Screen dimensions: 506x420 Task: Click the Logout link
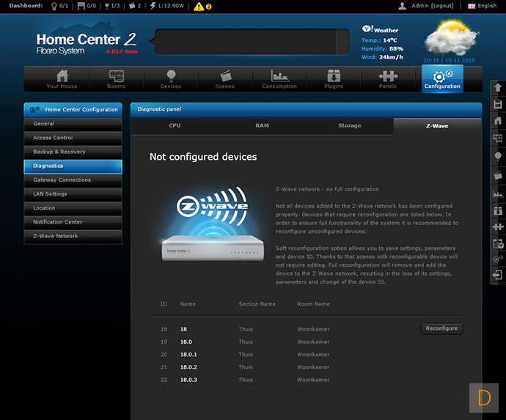click(442, 6)
